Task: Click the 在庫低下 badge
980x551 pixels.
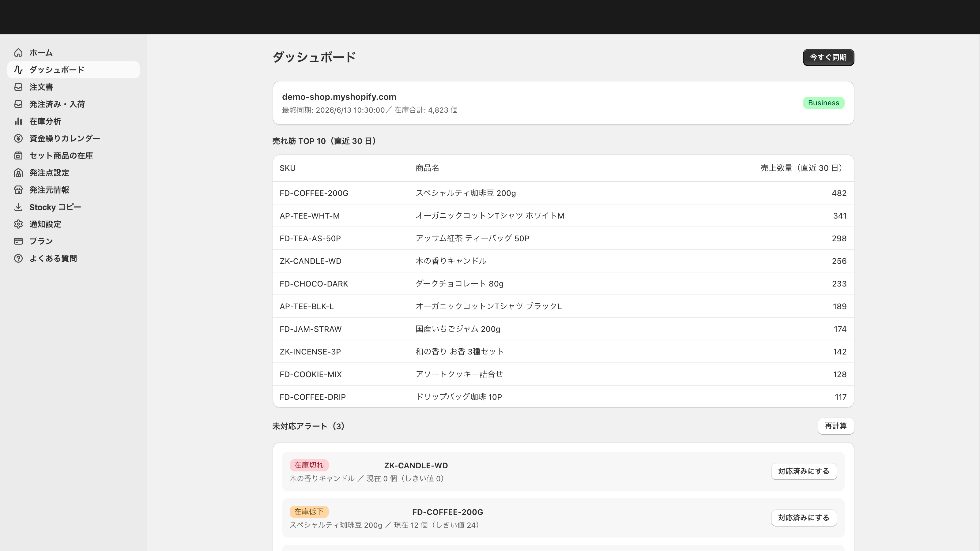Action: point(309,512)
